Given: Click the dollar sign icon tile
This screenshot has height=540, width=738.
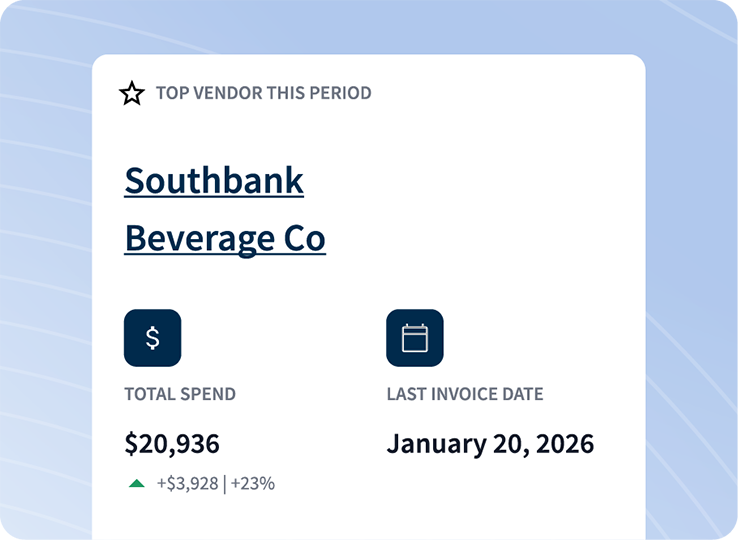Looking at the screenshot, I should pyautogui.click(x=152, y=338).
